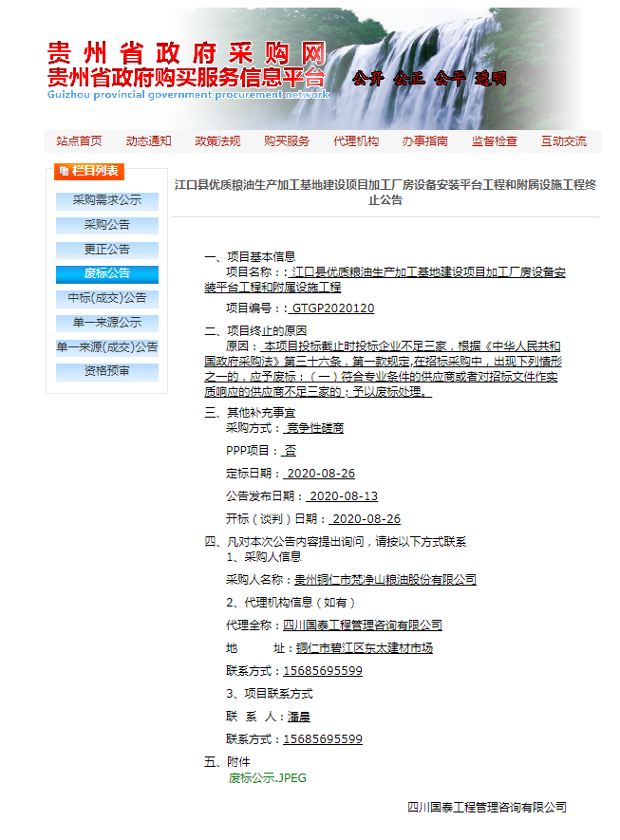Open 采购需求公示 in sidebar
This screenshot has width=620, height=840.
tap(107, 201)
